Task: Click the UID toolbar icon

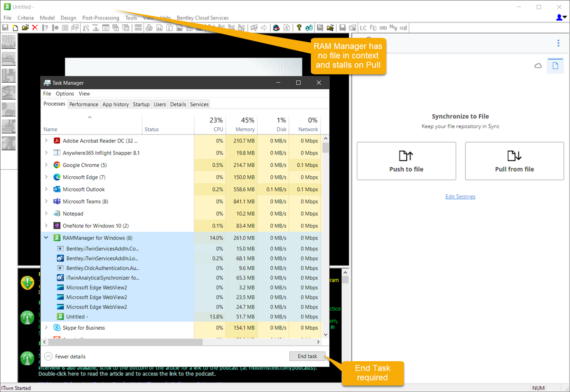Action: pos(383,28)
